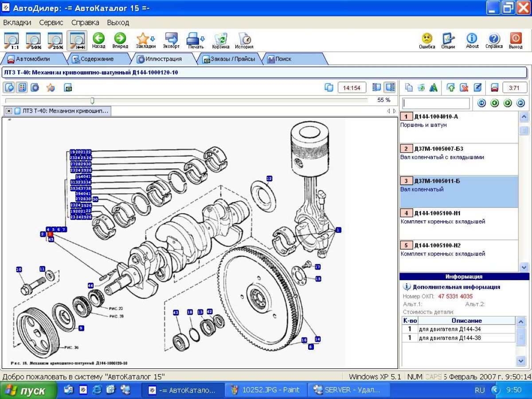The image size is (532, 399).
Task: Toggle the fit-to-width zoom button
Action: 77,40
